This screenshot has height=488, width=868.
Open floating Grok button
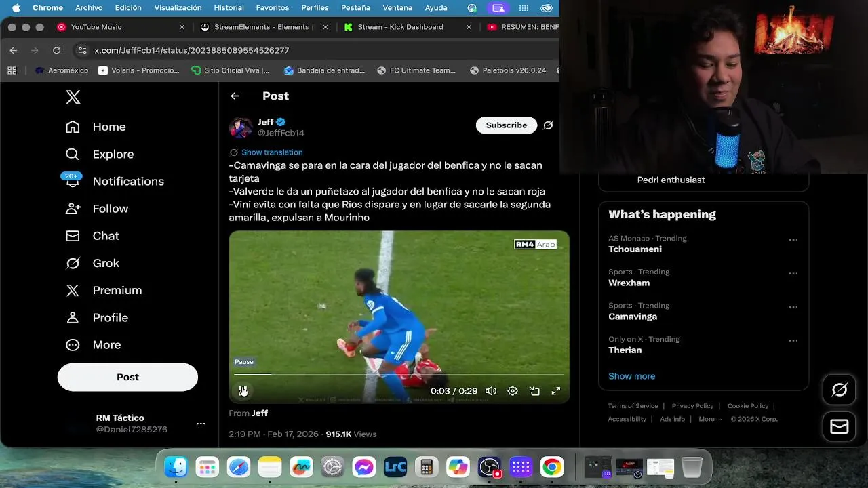coord(840,390)
